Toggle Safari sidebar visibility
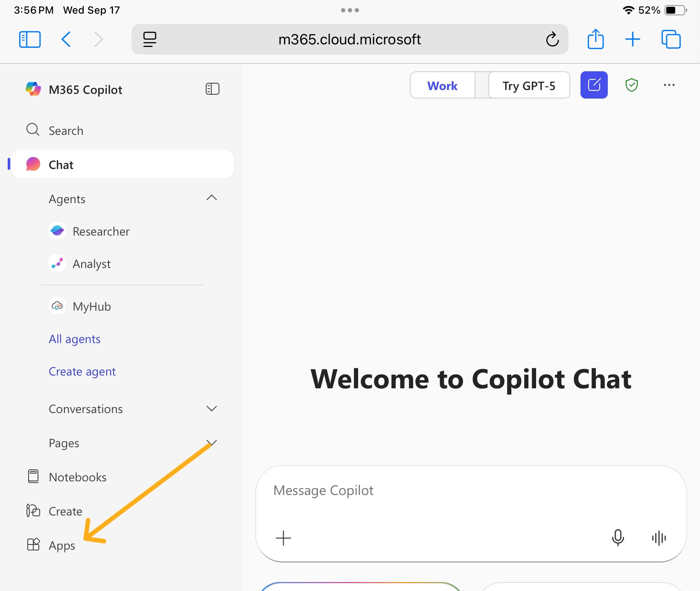 [x=29, y=39]
